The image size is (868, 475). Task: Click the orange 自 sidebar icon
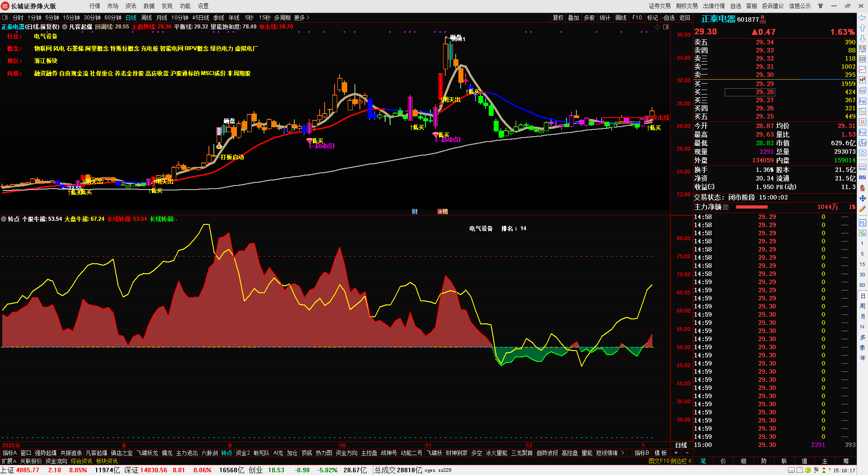[862, 122]
